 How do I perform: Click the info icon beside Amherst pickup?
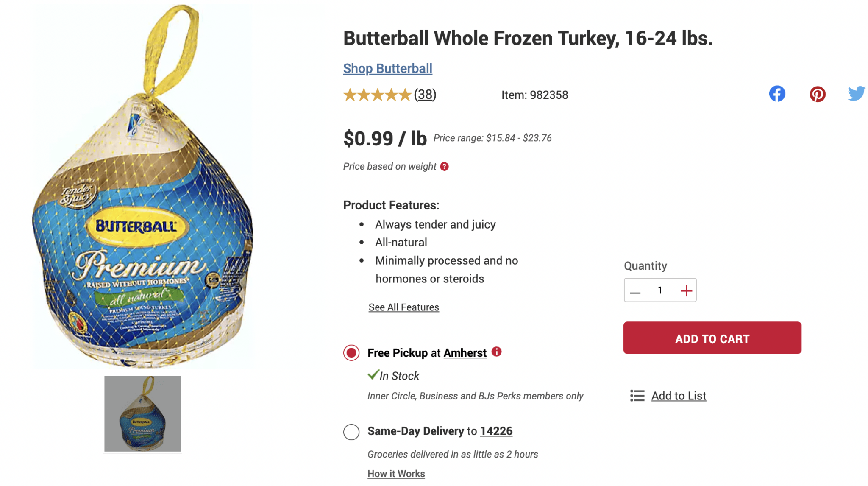click(x=497, y=352)
